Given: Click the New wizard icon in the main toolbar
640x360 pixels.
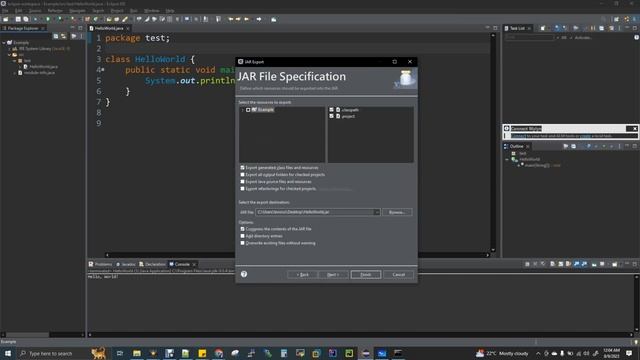Looking at the screenshot, I should (x=6, y=19).
